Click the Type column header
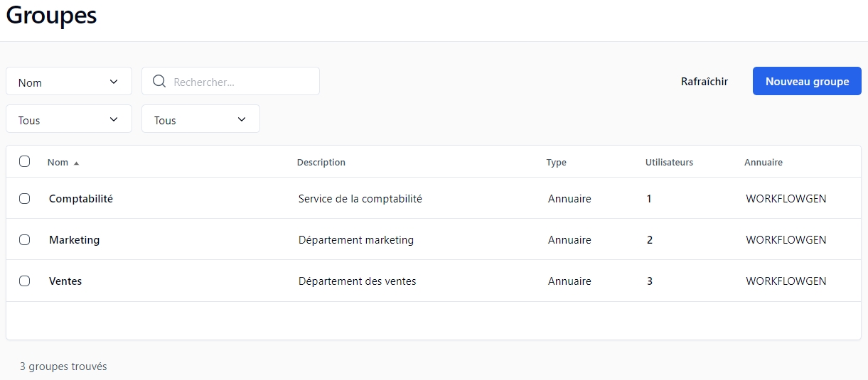Viewport: 868px width, 380px height. (x=556, y=163)
